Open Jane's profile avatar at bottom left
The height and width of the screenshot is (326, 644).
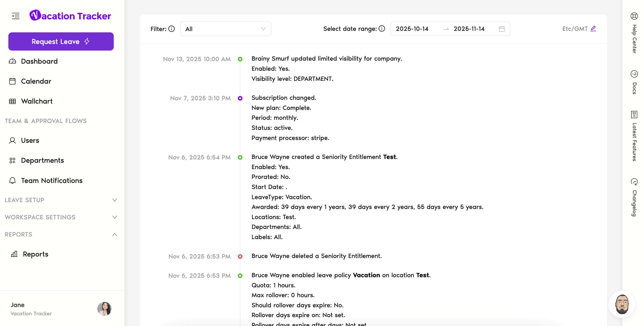[x=104, y=309]
